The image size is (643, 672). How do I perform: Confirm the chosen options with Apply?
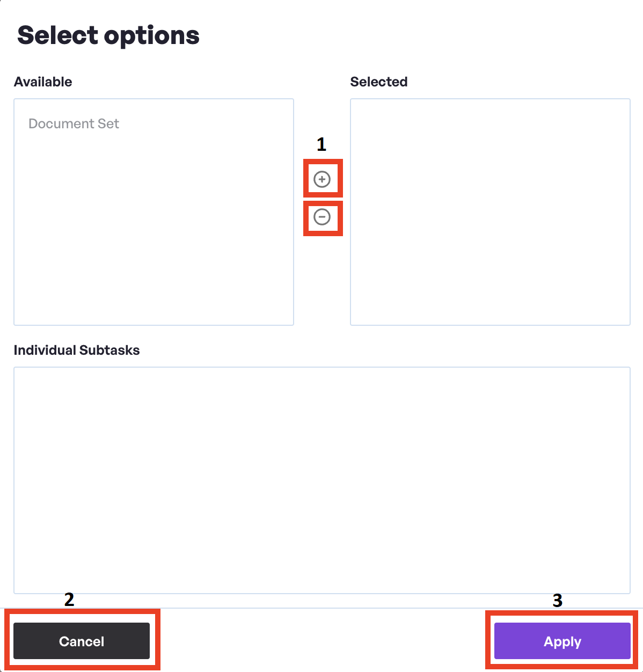(562, 641)
